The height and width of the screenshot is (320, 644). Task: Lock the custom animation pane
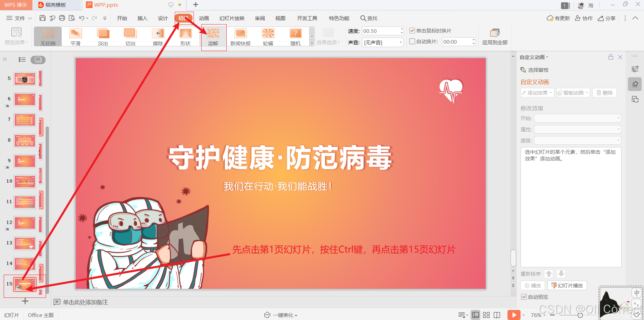[611, 57]
